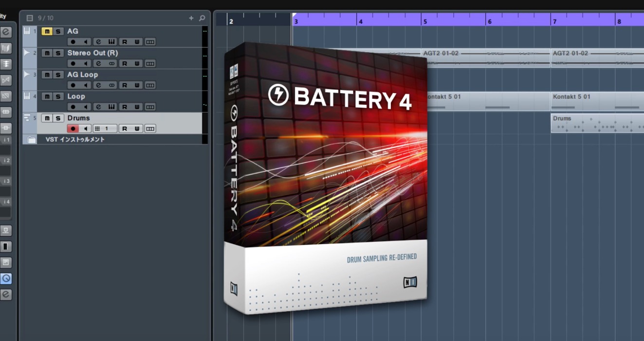The image size is (644, 341).
Task: Select the Drums MIDI clip in the timeline
Action: [x=597, y=123]
